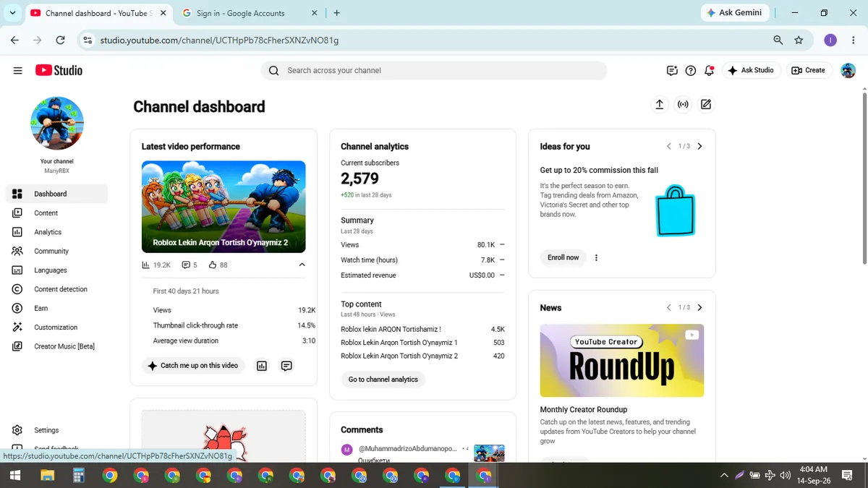
Task: Open the notifications bell
Action: click(x=709, y=70)
